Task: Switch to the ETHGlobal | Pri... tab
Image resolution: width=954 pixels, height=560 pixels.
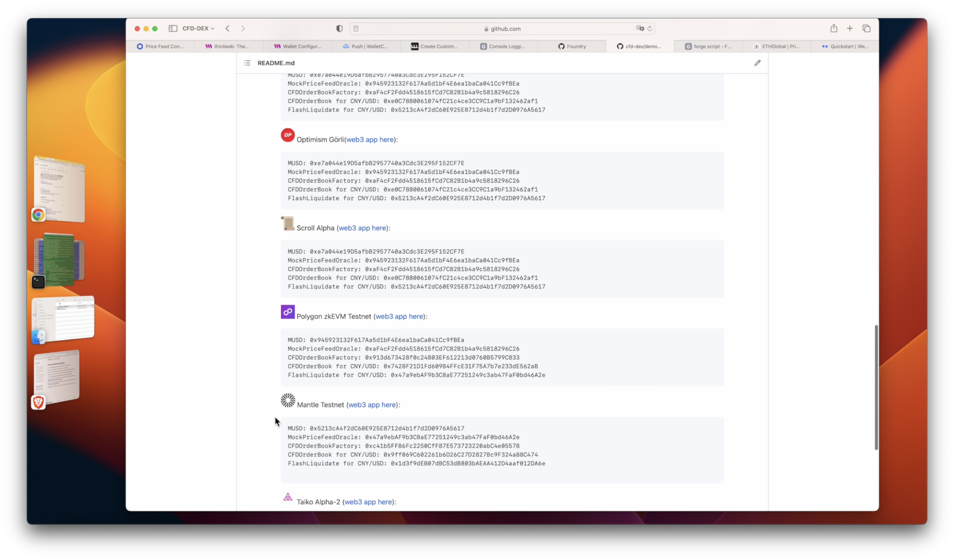Action: (x=777, y=46)
